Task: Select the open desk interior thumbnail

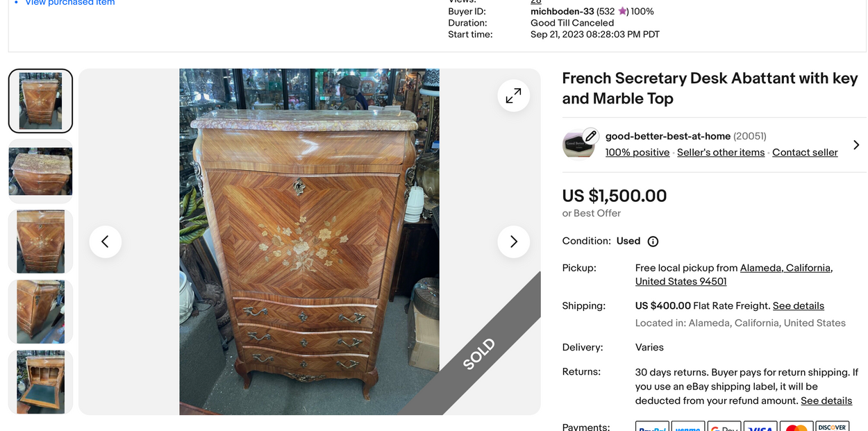Action: 40,382
